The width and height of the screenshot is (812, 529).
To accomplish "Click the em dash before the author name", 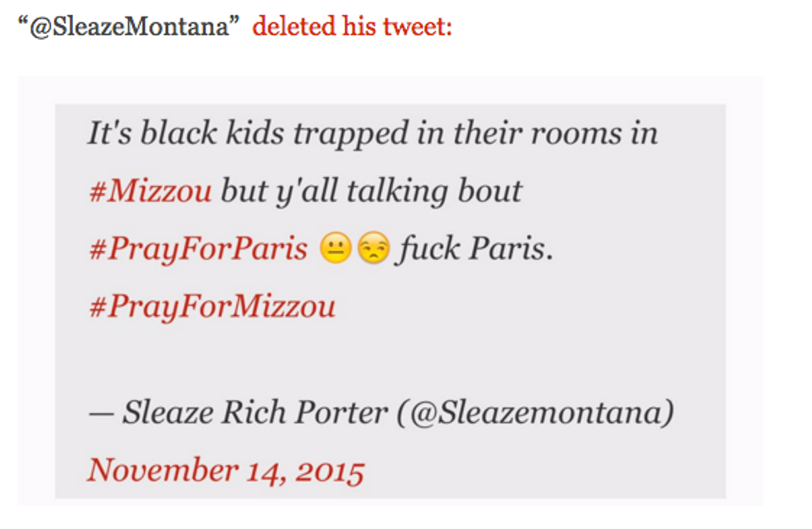I will point(100,412).
